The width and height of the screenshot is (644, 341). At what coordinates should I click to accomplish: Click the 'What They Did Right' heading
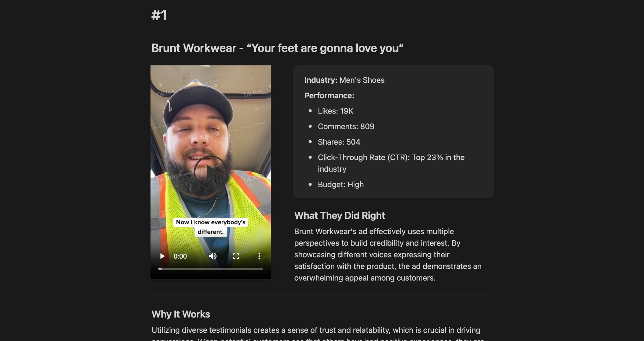pyautogui.click(x=339, y=215)
